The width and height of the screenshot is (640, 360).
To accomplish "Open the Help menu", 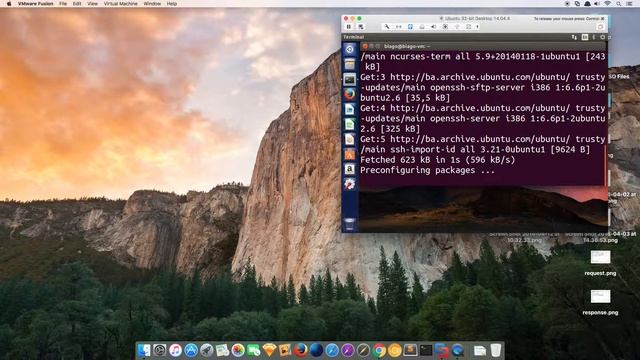I will point(172,4).
